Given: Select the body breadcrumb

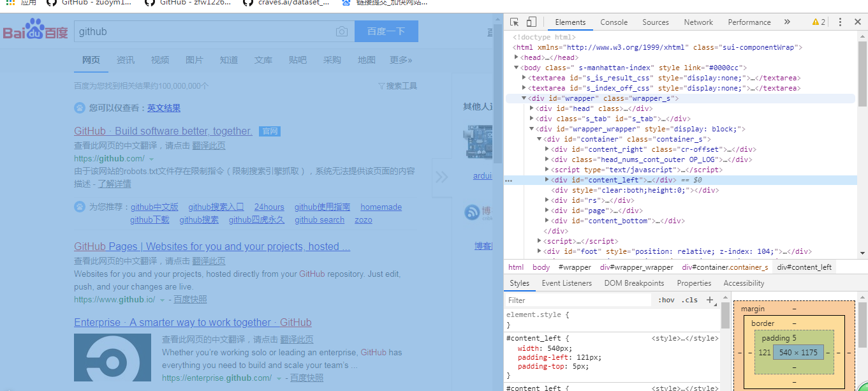Looking at the screenshot, I should pyautogui.click(x=541, y=267).
